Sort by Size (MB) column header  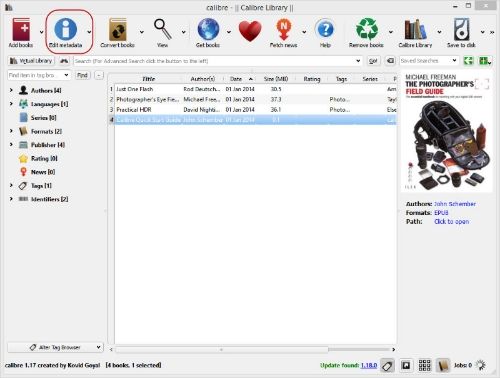[276, 79]
